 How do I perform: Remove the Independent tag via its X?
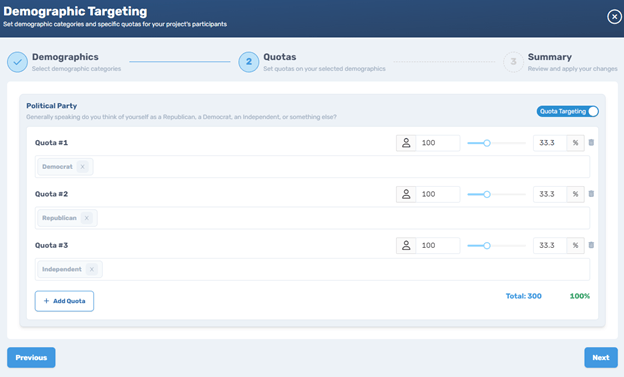click(x=92, y=270)
